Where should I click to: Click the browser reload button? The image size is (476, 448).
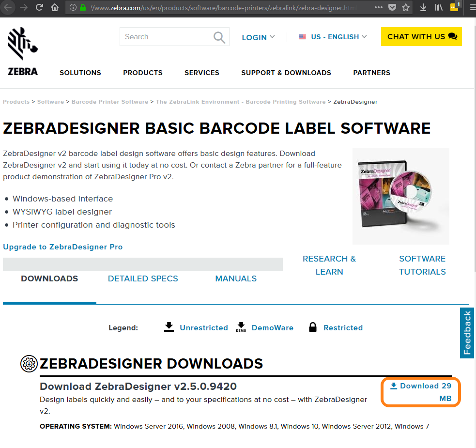coord(40,7)
